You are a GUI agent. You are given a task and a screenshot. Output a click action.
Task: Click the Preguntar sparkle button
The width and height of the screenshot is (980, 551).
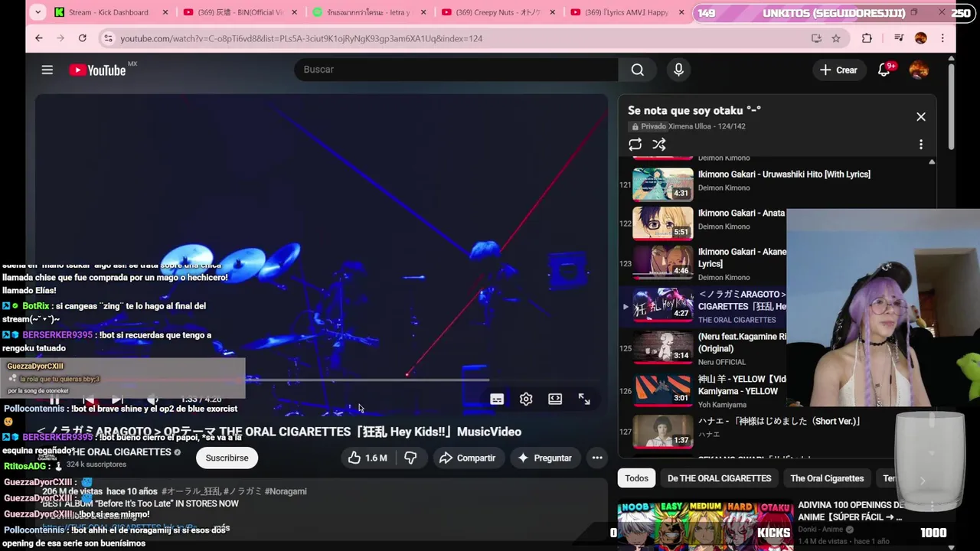pyautogui.click(x=545, y=458)
